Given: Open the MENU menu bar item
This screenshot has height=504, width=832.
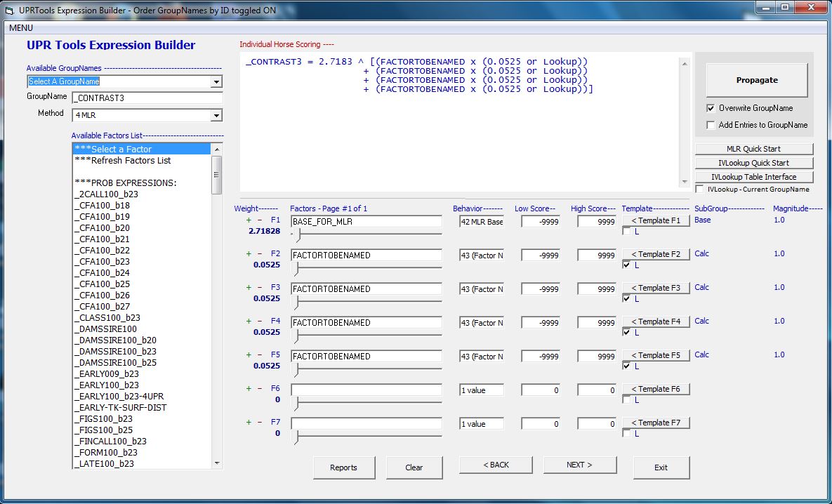Looking at the screenshot, I should [21, 28].
